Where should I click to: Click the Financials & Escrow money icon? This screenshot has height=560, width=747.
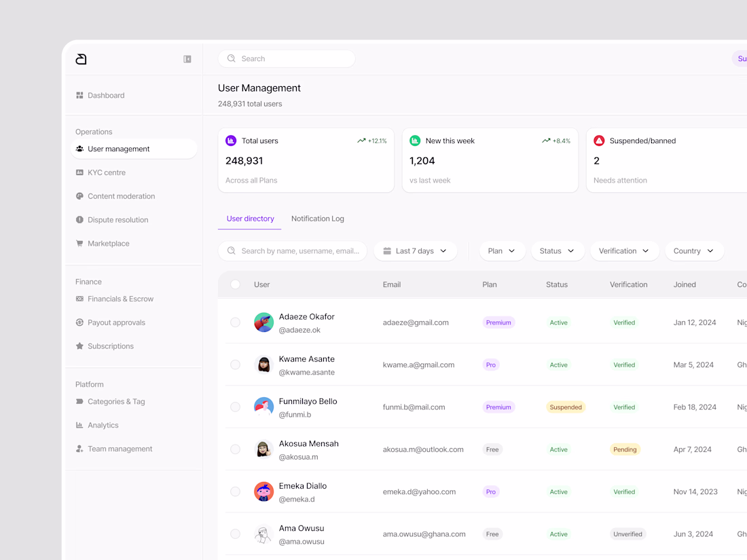(79, 299)
